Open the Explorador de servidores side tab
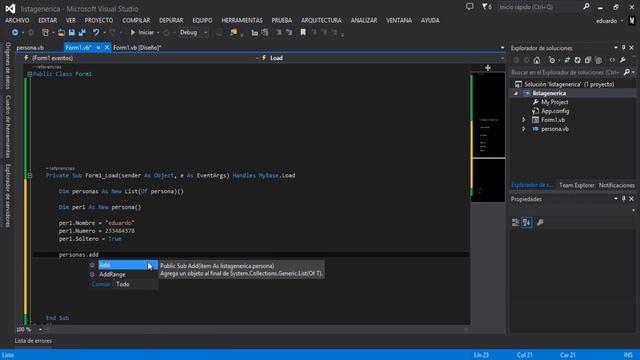This screenshot has width=640, height=360. tap(8, 196)
